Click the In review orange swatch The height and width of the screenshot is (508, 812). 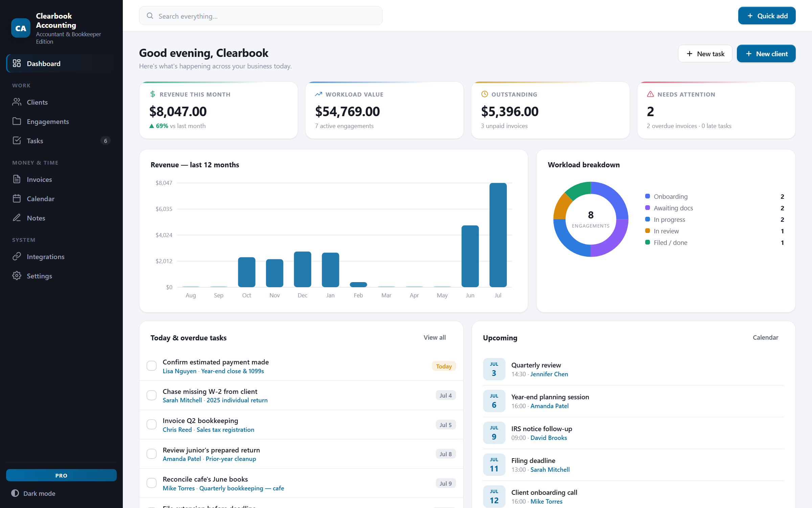(x=648, y=231)
